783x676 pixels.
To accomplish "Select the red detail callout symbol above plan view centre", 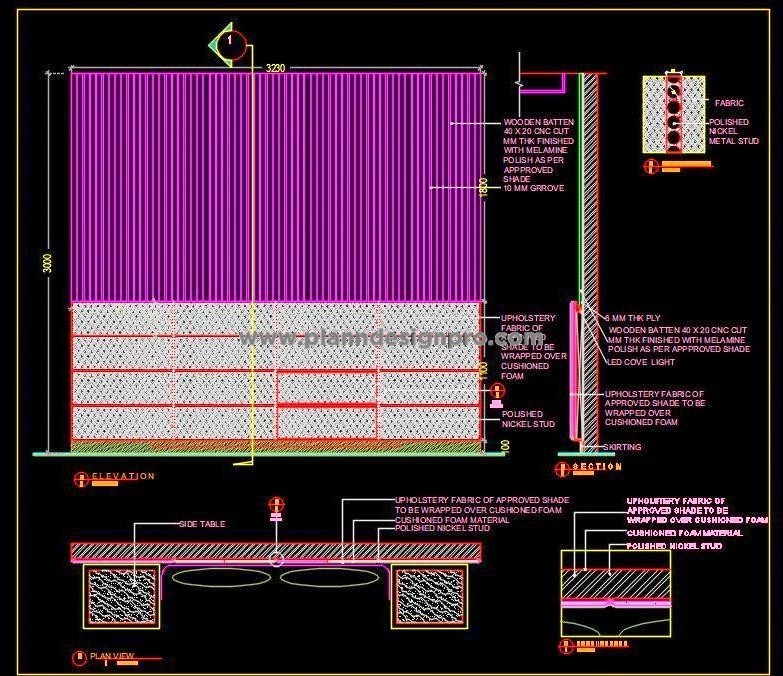I will pos(276,504).
